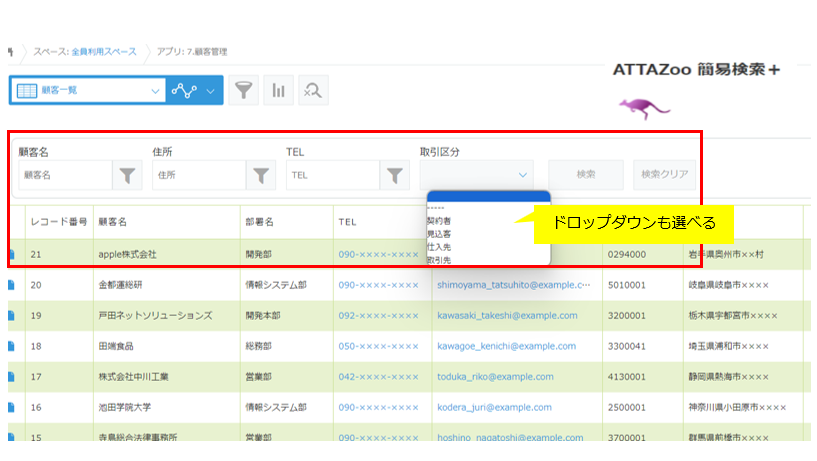Click the funnel icon next to 住所 field
The width and height of the screenshot is (817, 461).
pyautogui.click(x=261, y=175)
